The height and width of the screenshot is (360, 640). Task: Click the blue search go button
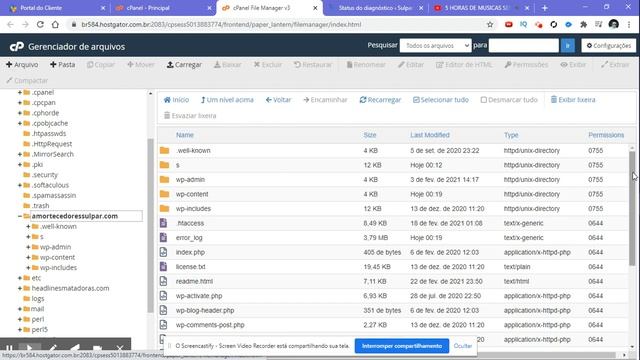click(x=567, y=46)
